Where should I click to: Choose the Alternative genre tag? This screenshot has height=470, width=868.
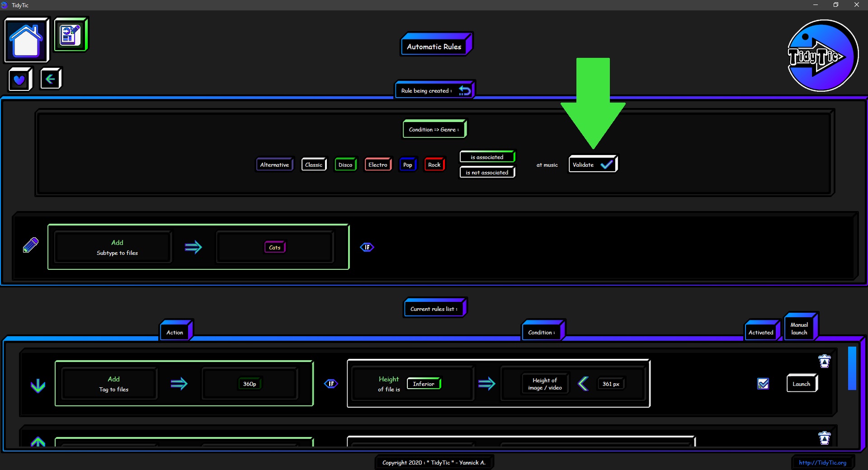coord(275,164)
